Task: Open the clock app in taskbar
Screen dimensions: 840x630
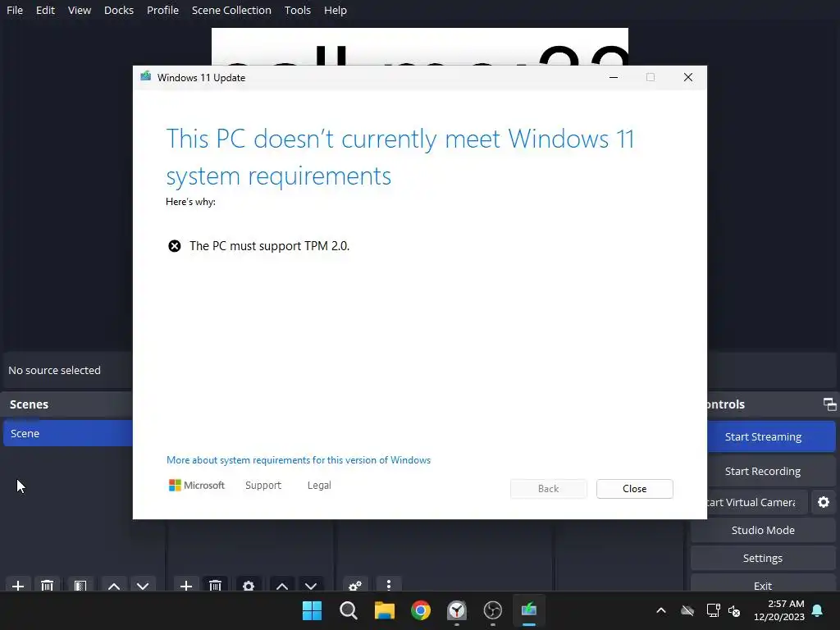Action: click(457, 610)
